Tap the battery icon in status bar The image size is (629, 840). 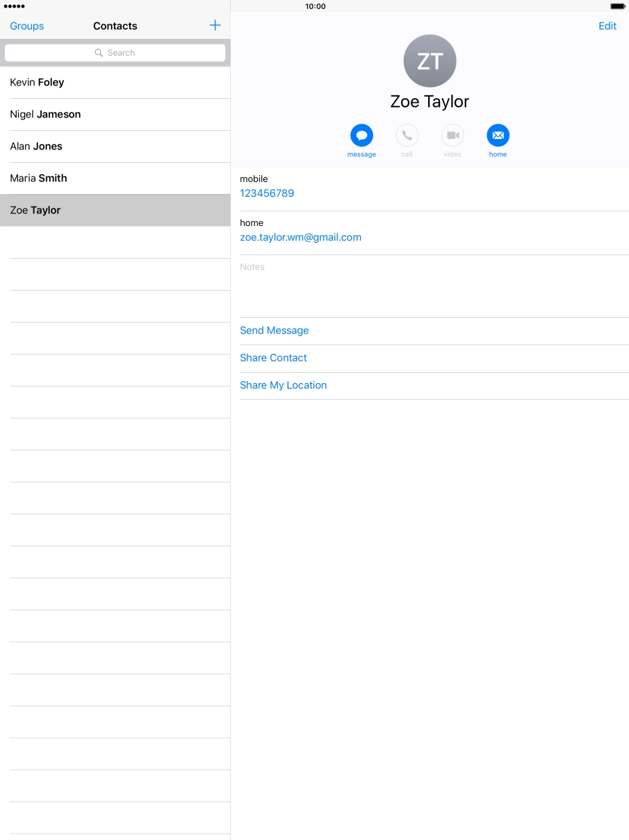(617, 6)
